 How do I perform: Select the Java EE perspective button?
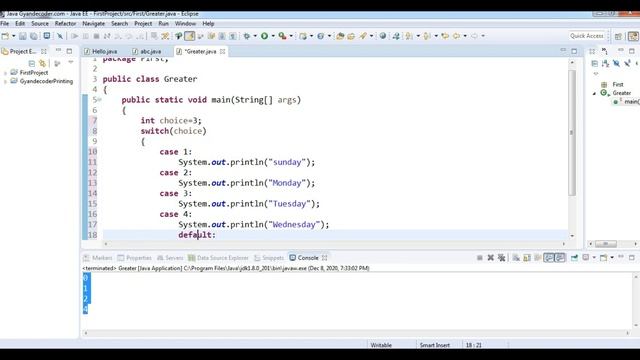coord(633,36)
